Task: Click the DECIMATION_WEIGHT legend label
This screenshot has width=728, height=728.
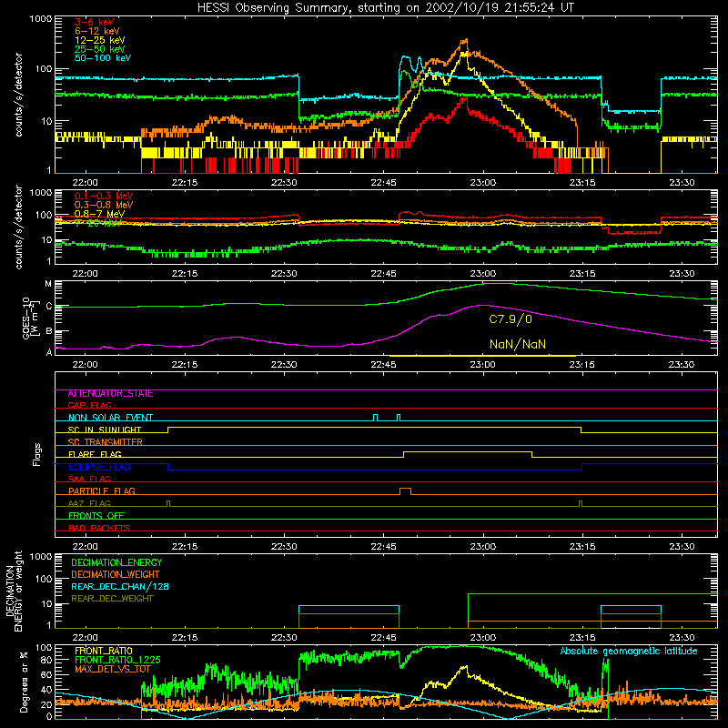Action: tap(116, 575)
